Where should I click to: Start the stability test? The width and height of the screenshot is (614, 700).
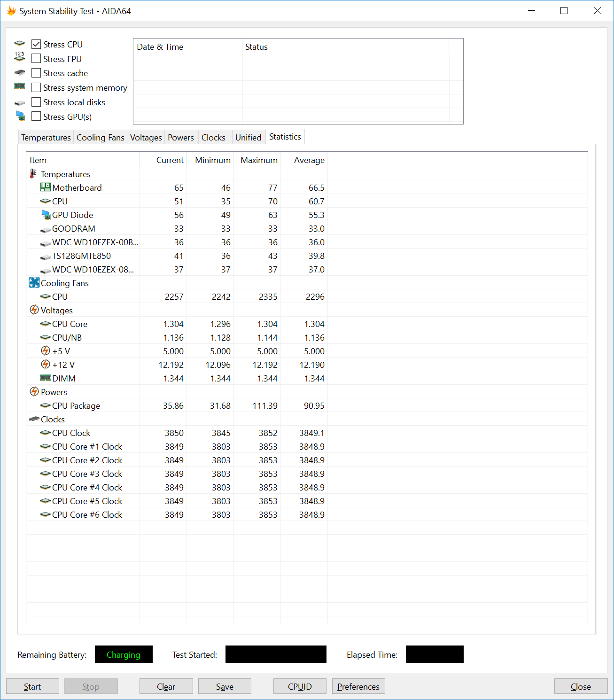pyautogui.click(x=32, y=686)
